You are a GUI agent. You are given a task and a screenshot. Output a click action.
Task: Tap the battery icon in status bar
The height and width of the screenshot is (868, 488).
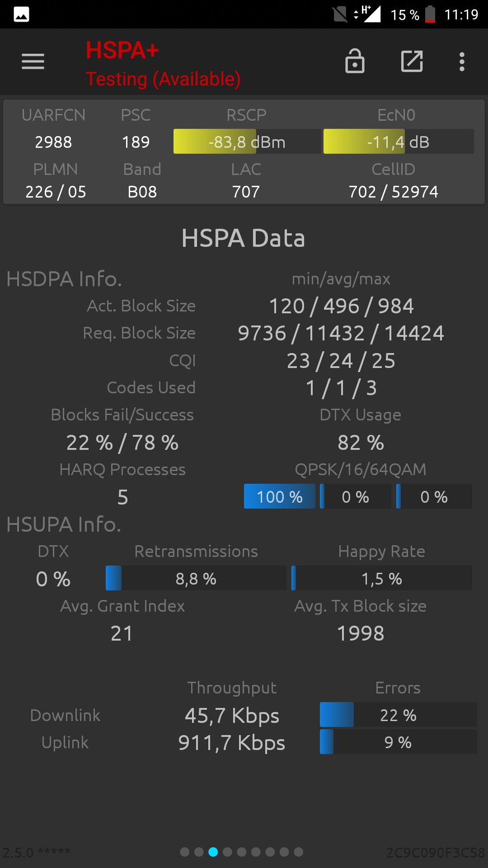(x=431, y=14)
